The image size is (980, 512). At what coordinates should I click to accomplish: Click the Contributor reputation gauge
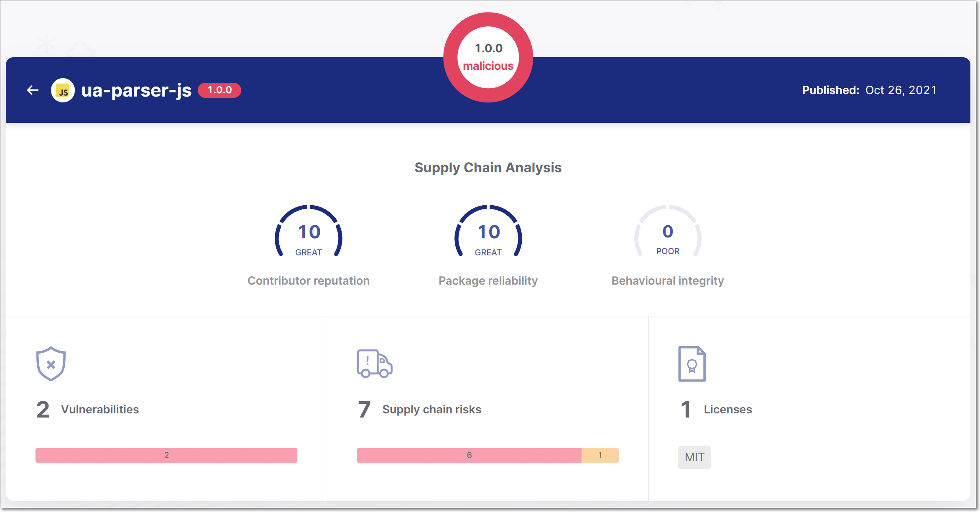(x=309, y=232)
